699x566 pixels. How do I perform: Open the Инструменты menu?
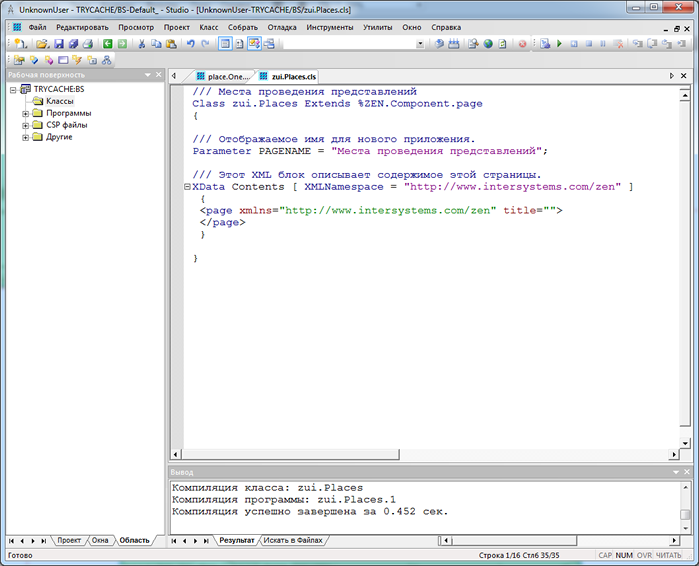pos(330,27)
